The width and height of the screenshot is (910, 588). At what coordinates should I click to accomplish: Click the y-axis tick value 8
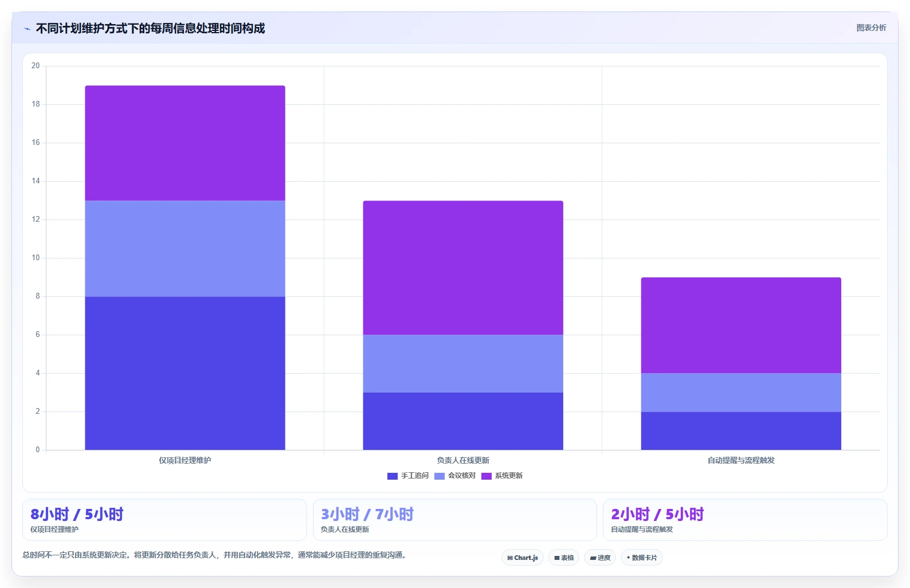(38, 296)
